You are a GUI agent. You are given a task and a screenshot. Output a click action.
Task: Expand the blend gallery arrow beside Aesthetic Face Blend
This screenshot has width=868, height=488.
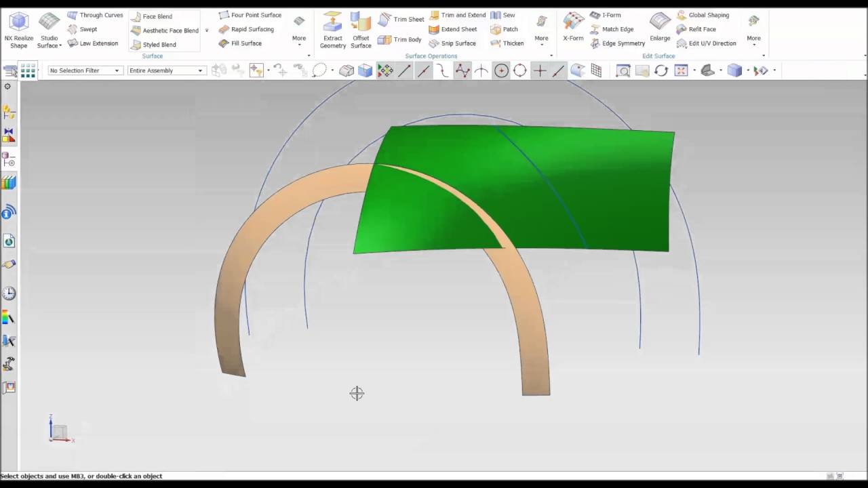(207, 30)
